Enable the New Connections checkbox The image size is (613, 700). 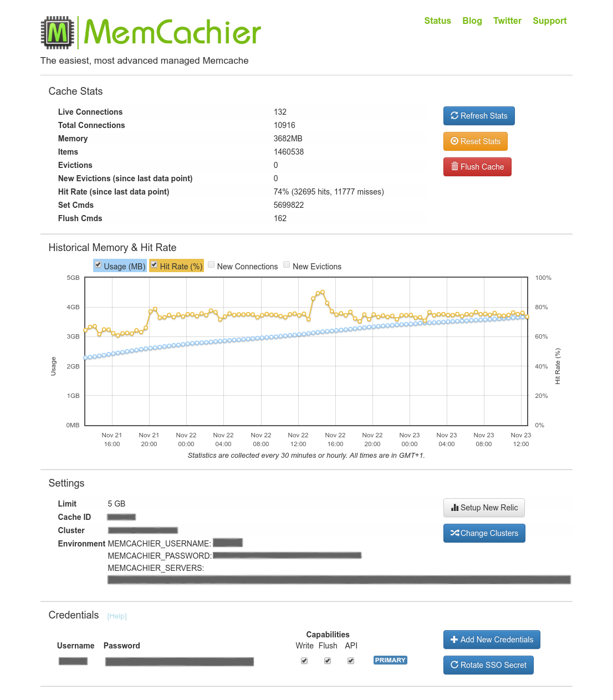point(211,264)
